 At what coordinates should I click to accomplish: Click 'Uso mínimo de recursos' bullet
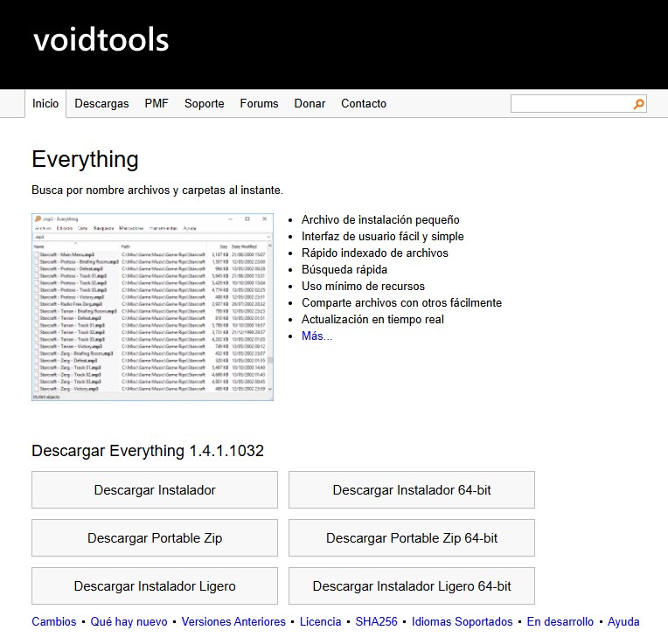point(363,286)
